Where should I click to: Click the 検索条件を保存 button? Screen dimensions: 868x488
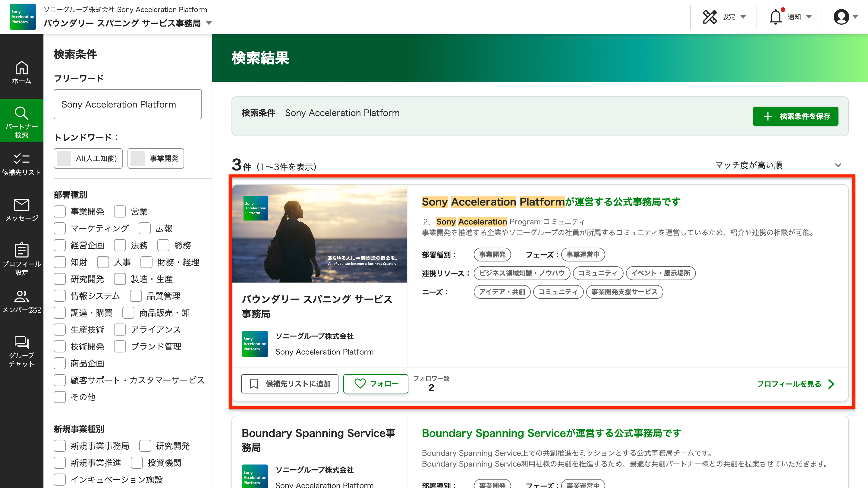(795, 116)
